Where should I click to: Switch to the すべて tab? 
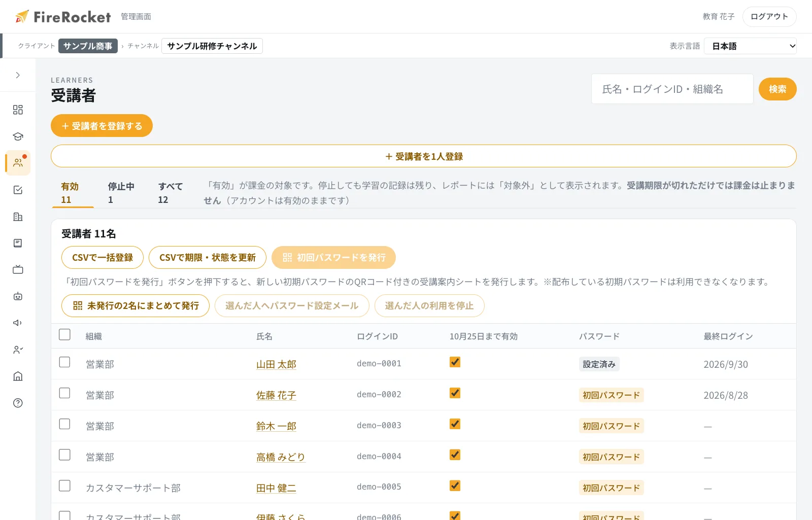coord(170,193)
